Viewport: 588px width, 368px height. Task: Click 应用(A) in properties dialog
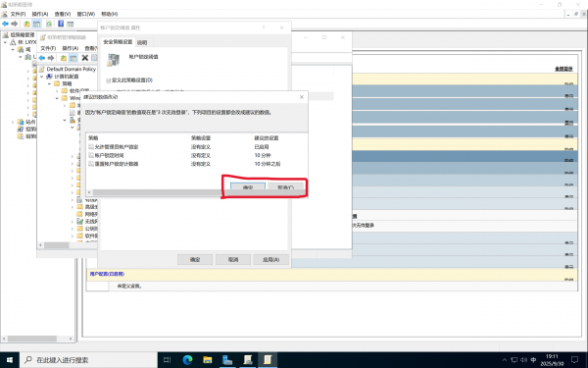point(271,259)
